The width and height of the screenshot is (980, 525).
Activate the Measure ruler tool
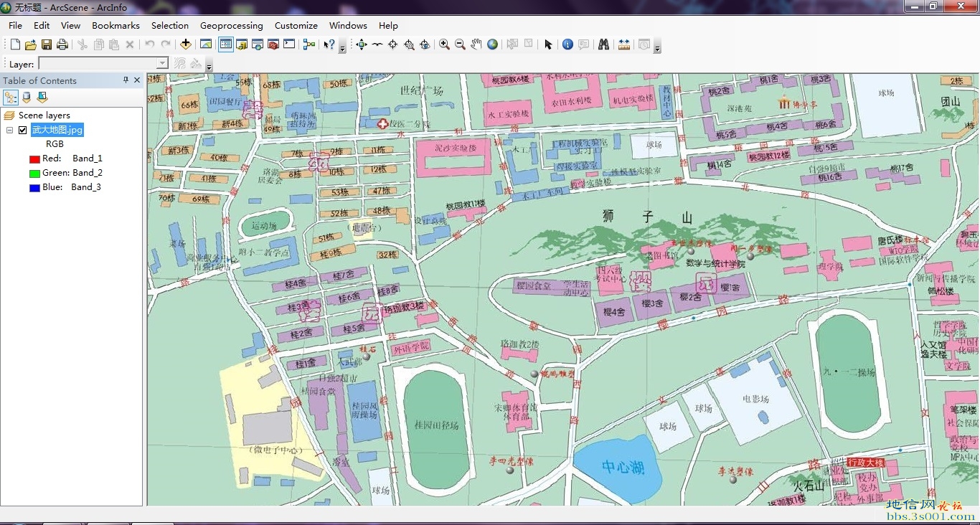click(x=624, y=44)
